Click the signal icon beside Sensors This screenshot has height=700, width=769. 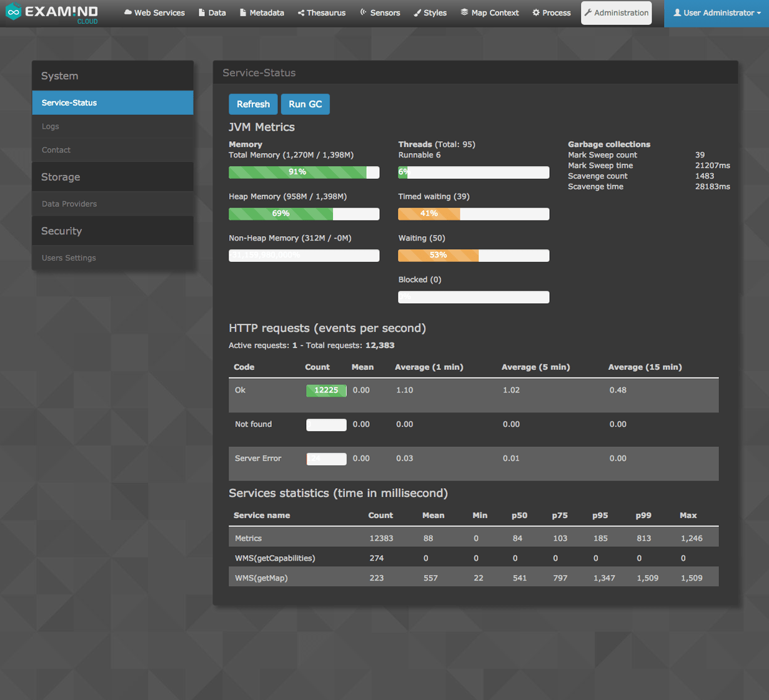point(363,12)
